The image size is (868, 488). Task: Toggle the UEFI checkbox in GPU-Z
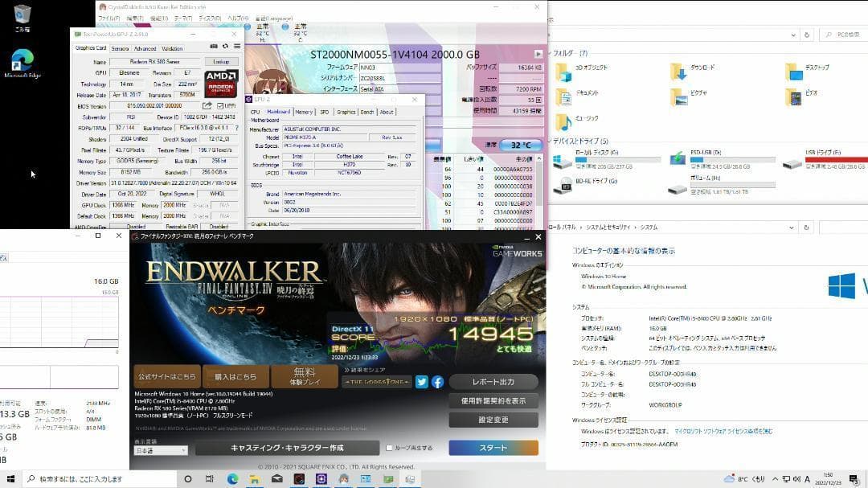(219, 106)
